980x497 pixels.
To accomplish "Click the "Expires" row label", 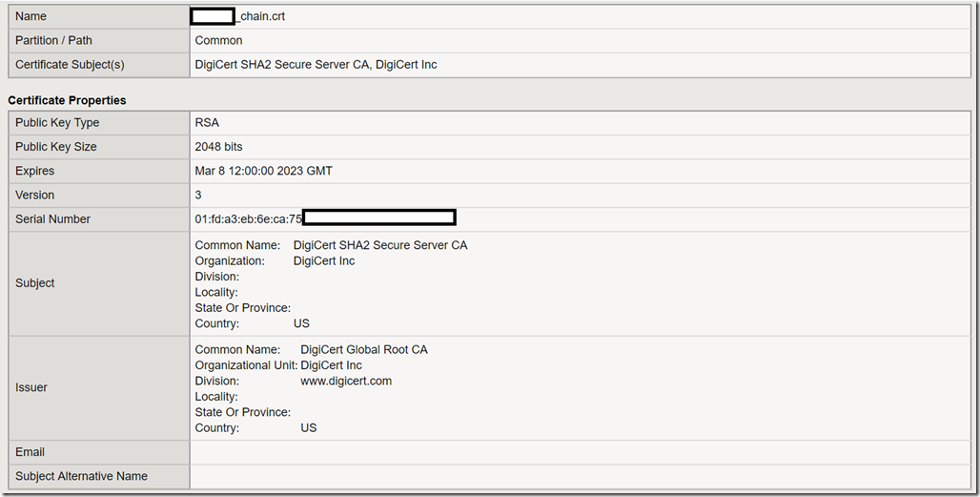I will tap(35, 172).
